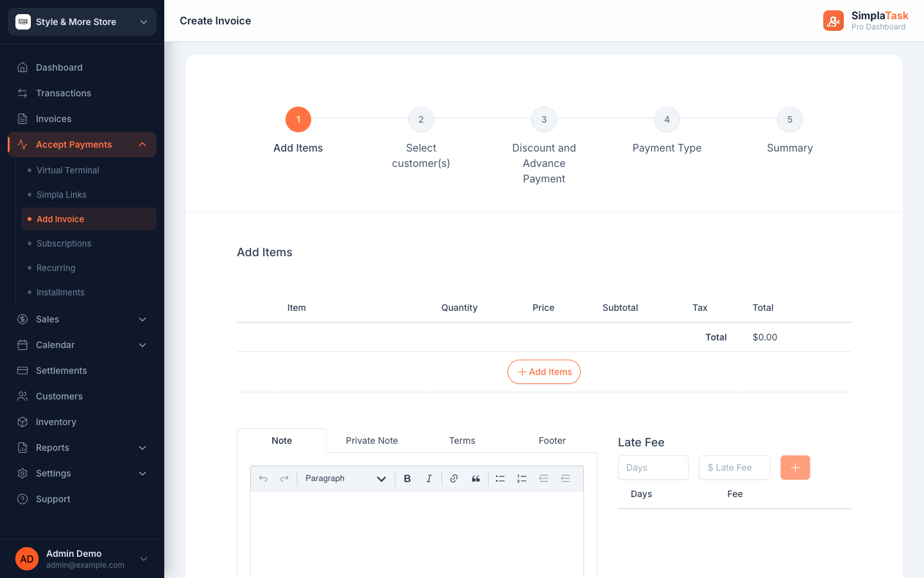The height and width of the screenshot is (578, 924).
Task: Click the Quantity column header
Action: click(459, 308)
